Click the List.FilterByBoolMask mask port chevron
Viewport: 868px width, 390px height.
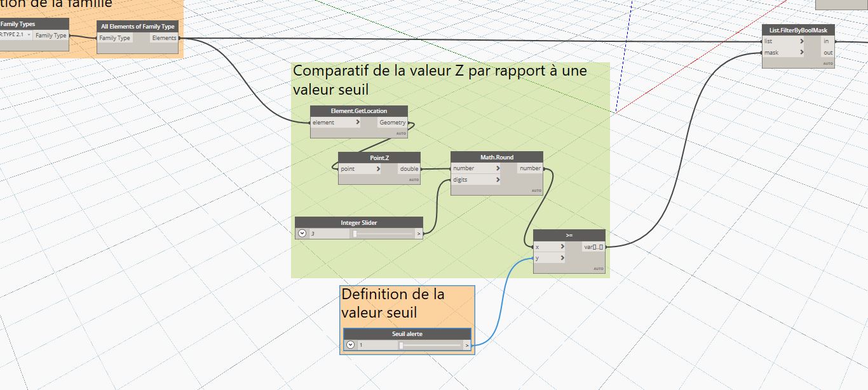pos(801,53)
